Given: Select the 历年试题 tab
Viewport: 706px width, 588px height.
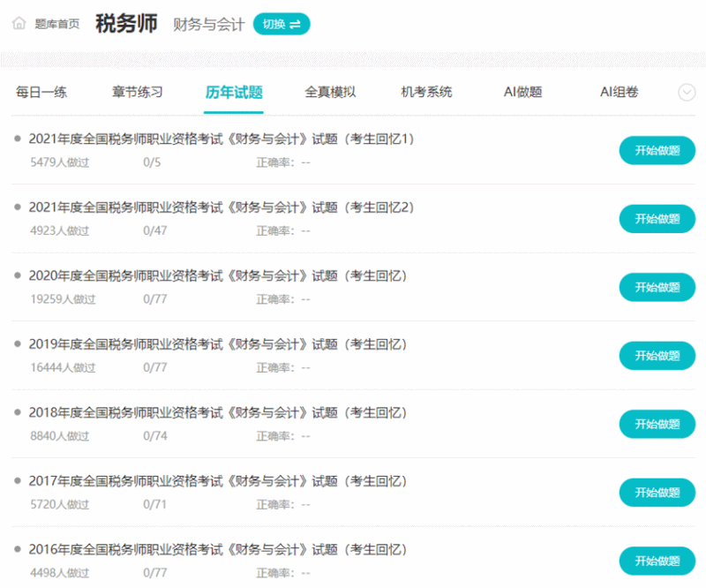Looking at the screenshot, I should pyautogui.click(x=234, y=92).
